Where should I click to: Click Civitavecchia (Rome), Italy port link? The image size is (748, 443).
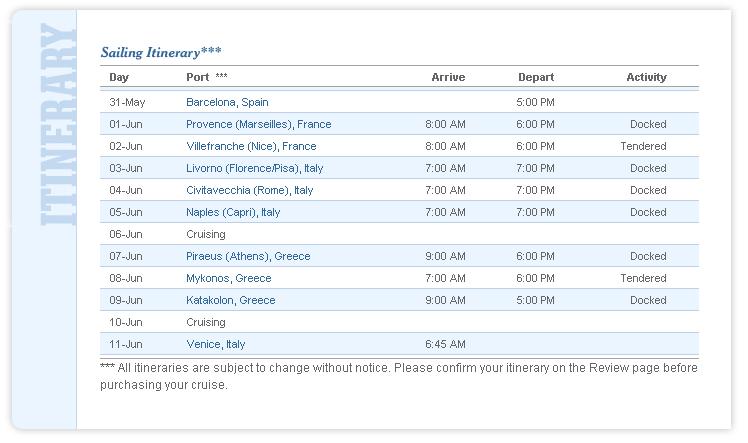249,190
